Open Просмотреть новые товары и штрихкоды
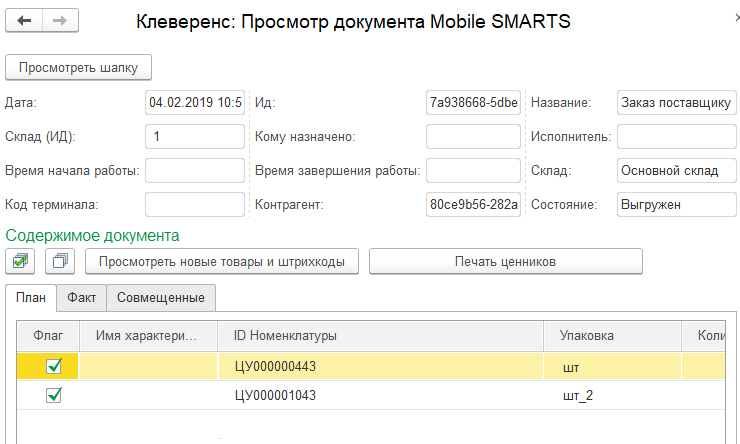 pyautogui.click(x=222, y=261)
